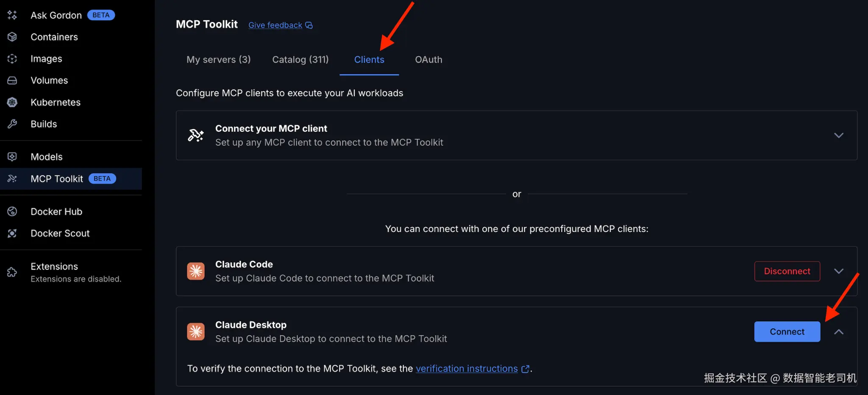The image size is (868, 395).
Task: Select the Images icon in sidebar
Action: point(12,58)
